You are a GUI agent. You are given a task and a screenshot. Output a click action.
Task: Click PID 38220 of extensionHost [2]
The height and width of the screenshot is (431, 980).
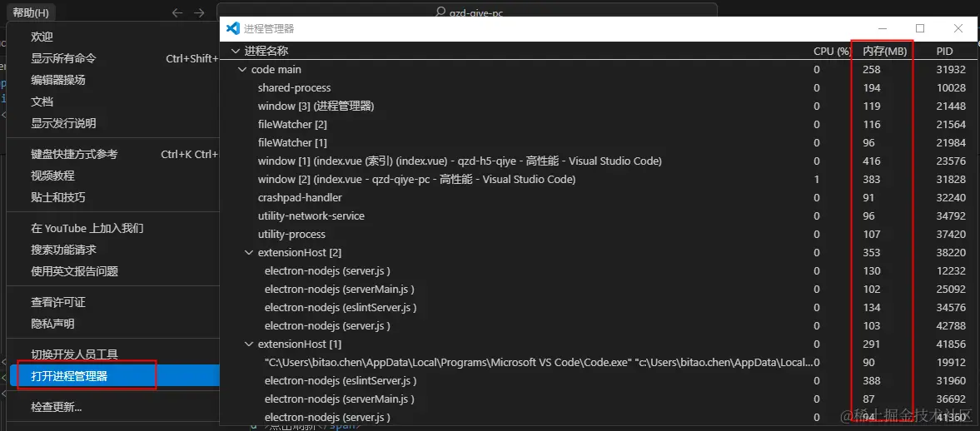coord(951,252)
